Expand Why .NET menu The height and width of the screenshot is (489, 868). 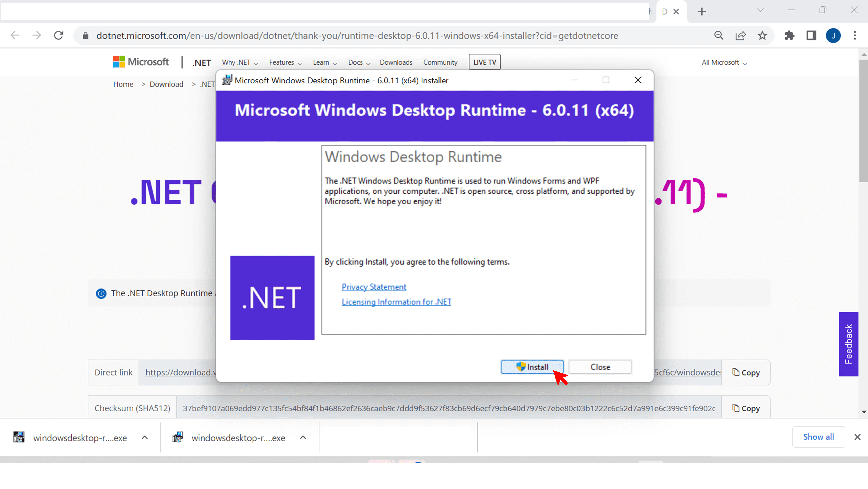coord(240,63)
